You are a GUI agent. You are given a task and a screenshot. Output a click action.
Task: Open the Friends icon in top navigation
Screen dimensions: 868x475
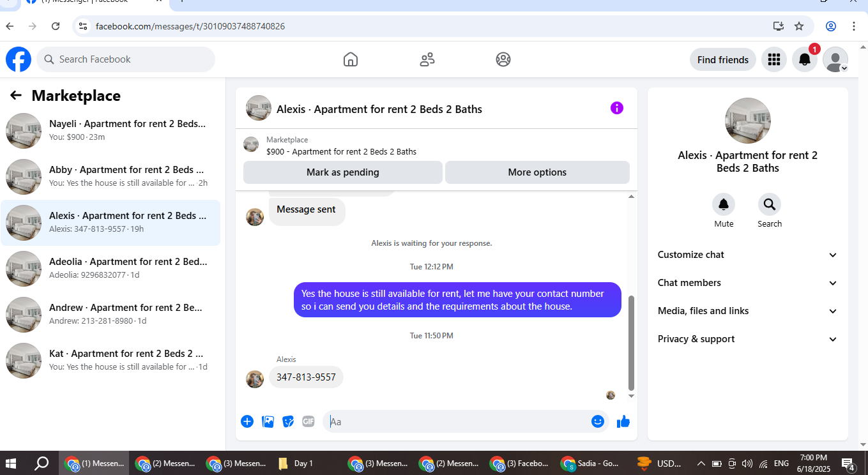(x=427, y=59)
